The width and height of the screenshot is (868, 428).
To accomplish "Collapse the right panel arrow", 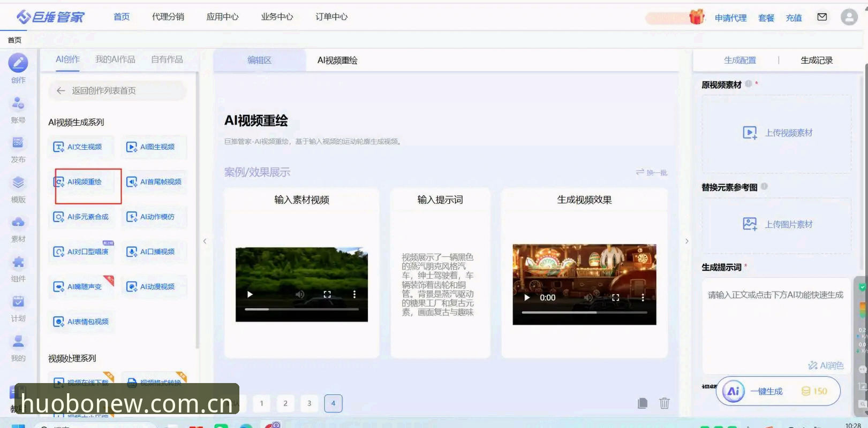I will tap(687, 241).
